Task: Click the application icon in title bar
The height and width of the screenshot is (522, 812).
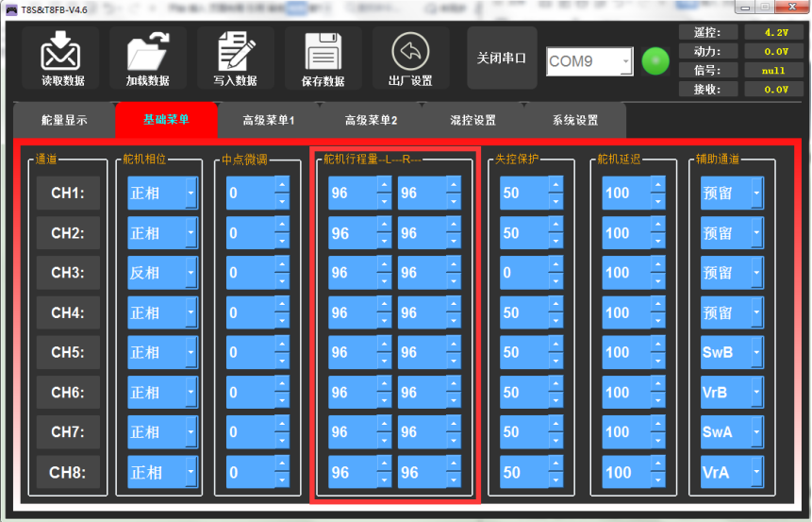Action: (x=11, y=8)
